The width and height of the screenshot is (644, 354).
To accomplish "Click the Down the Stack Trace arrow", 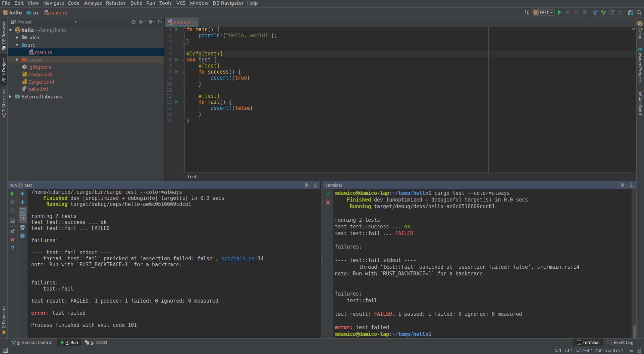I will [x=22, y=202].
